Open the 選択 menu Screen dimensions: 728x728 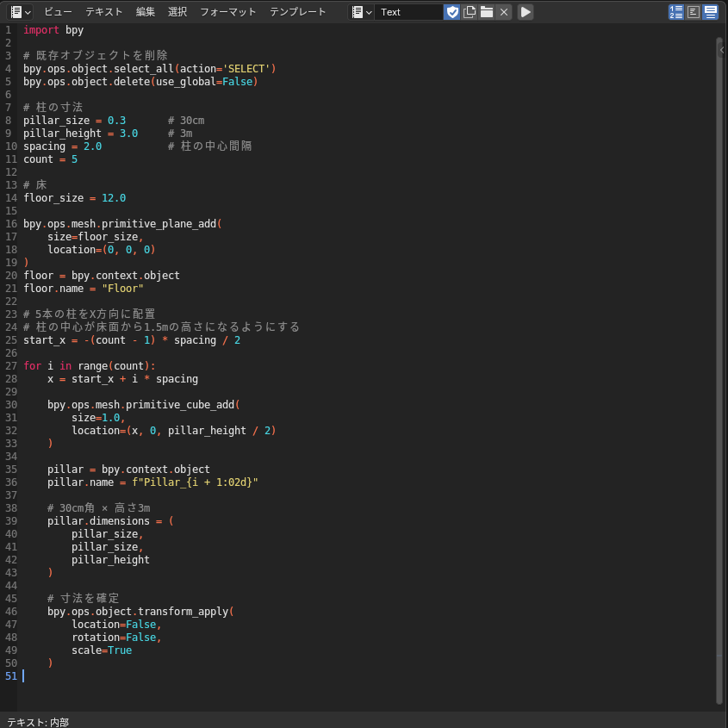[177, 12]
